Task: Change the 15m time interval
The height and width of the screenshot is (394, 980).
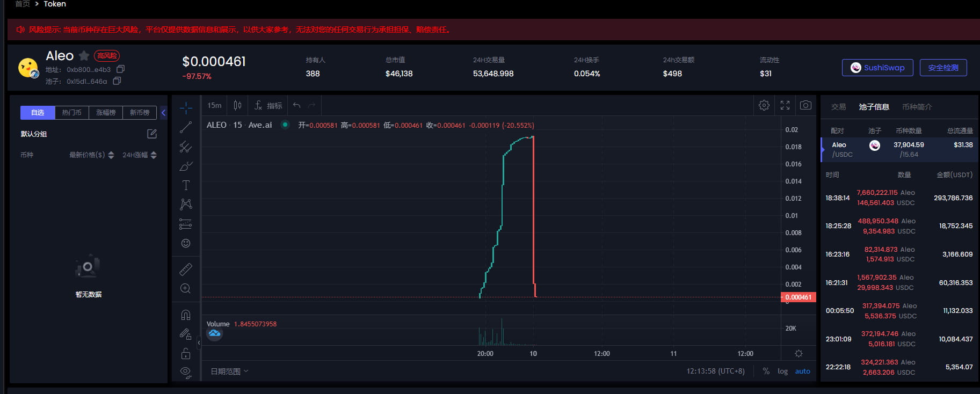Action: [214, 105]
